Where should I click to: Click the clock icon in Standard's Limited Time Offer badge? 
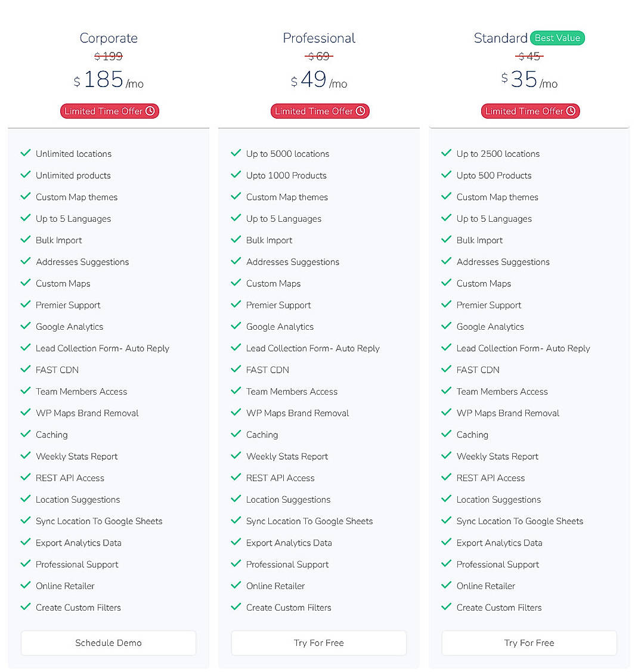click(x=572, y=111)
